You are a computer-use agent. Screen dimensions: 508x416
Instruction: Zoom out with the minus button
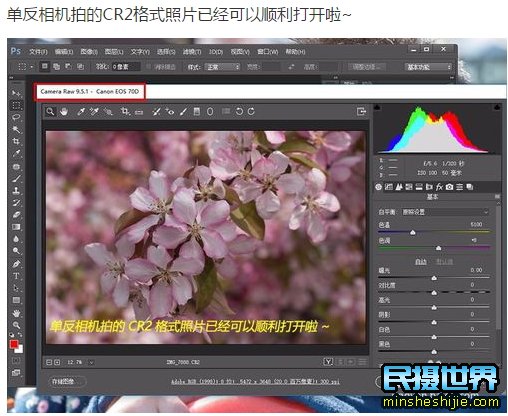tap(49, 362)
